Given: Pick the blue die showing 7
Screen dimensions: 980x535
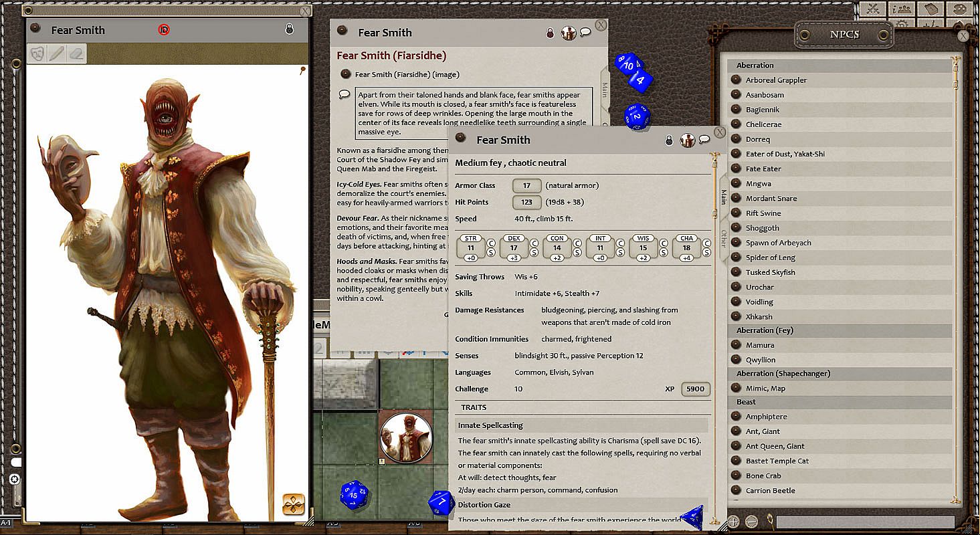Looking at the screenshot, I should [442, 503].
